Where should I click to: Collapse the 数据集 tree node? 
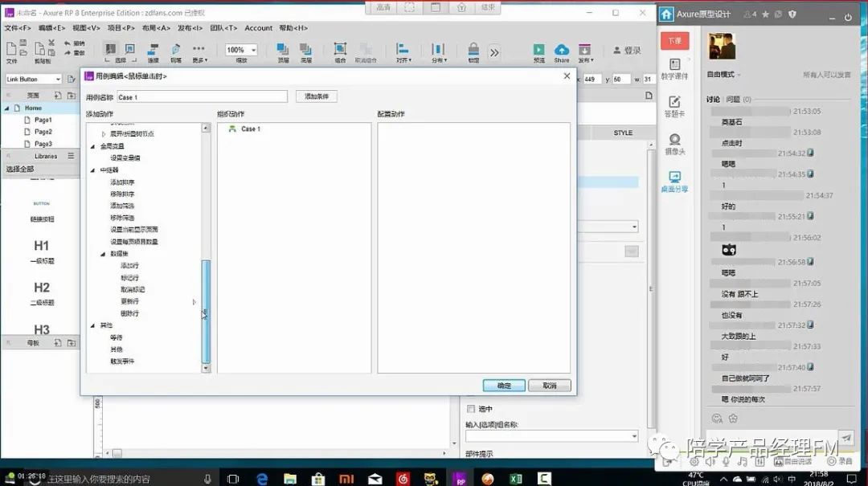(102, 254)
